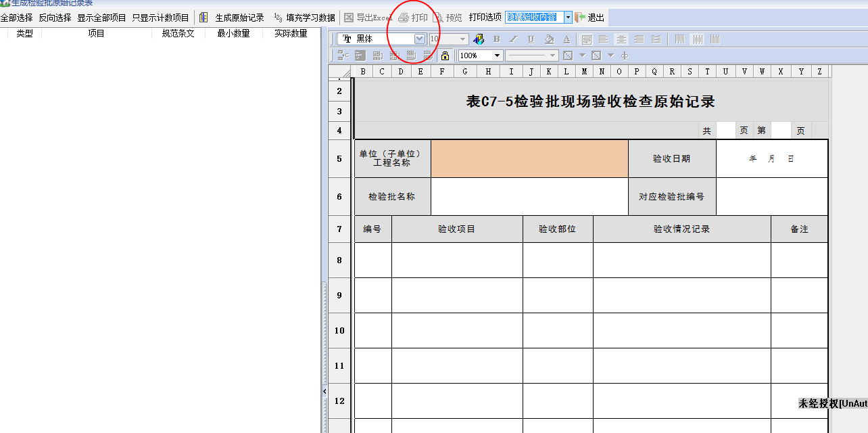The width and height of the screenshot is (868, 433).
Task: Click the colorful cell format icon
Action: tap(479, 39)
